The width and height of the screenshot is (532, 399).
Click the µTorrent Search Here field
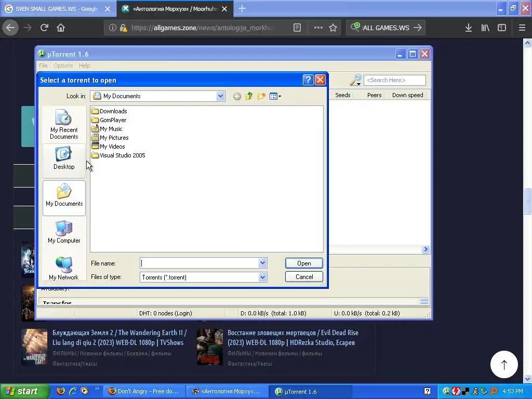click(x=395, y=80)
